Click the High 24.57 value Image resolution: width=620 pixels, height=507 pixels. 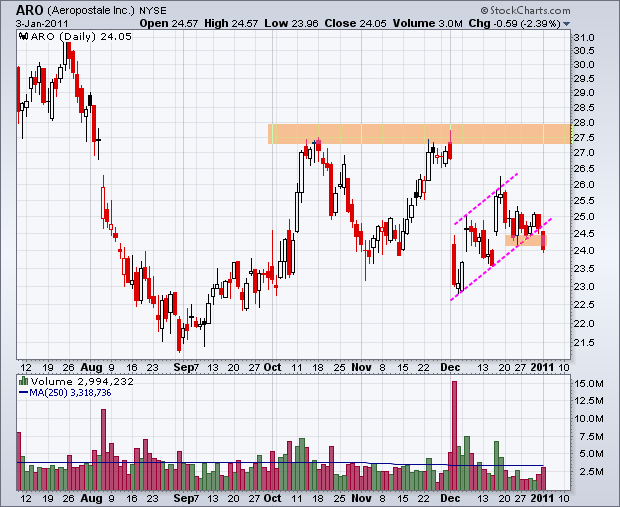pyautogui.click(x=231, y=23)
